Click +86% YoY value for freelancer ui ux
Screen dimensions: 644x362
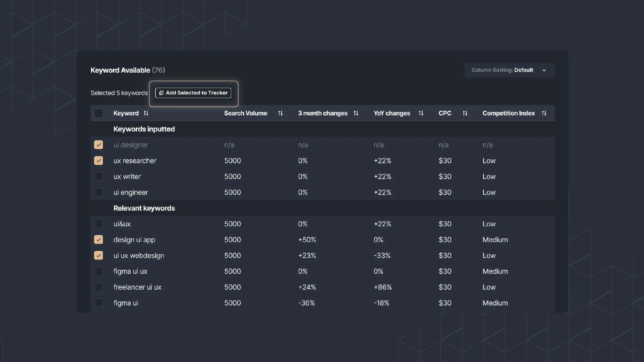(x=383, y=287)
